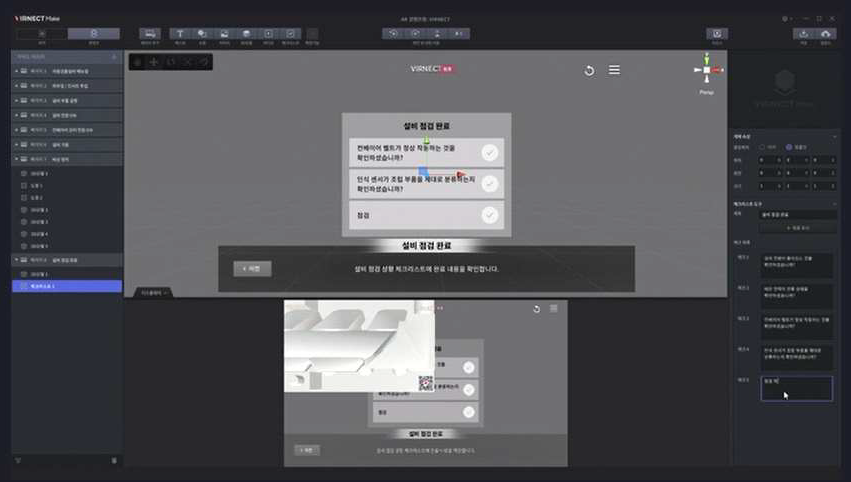Select the second radio option in properties panel

[789, 147]
